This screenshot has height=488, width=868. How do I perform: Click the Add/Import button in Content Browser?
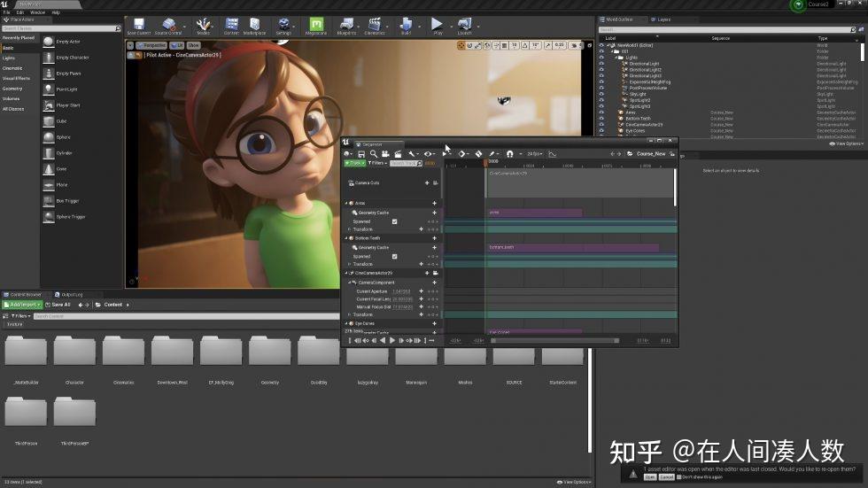pyautogui.click(x=23, y=305)
